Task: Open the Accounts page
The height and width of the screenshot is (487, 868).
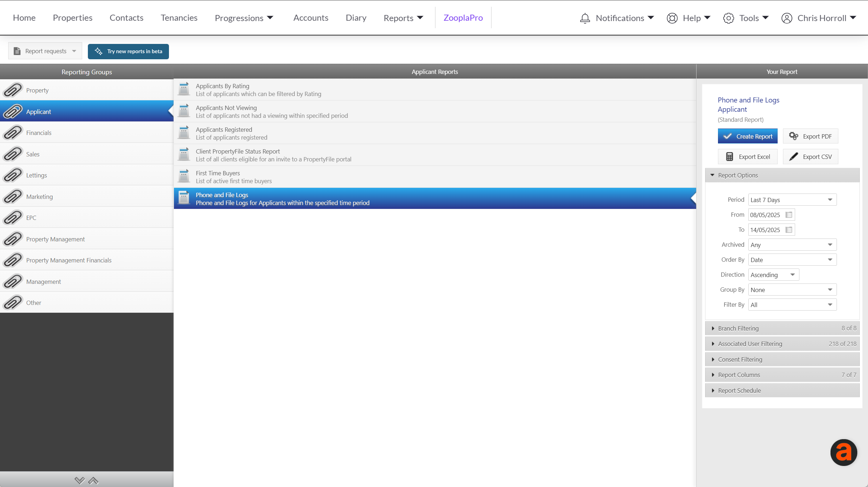Action: 311,18
